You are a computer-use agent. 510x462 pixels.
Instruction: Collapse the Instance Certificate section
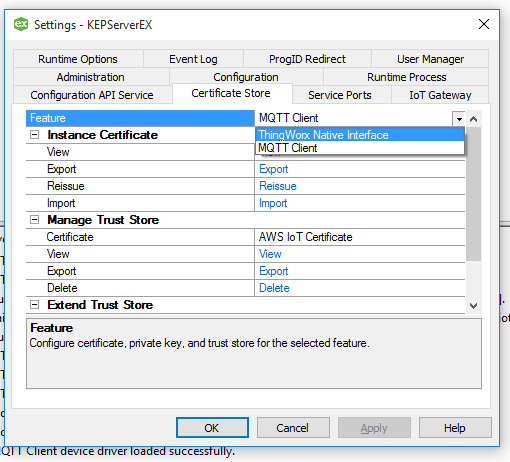pos(34,135)
